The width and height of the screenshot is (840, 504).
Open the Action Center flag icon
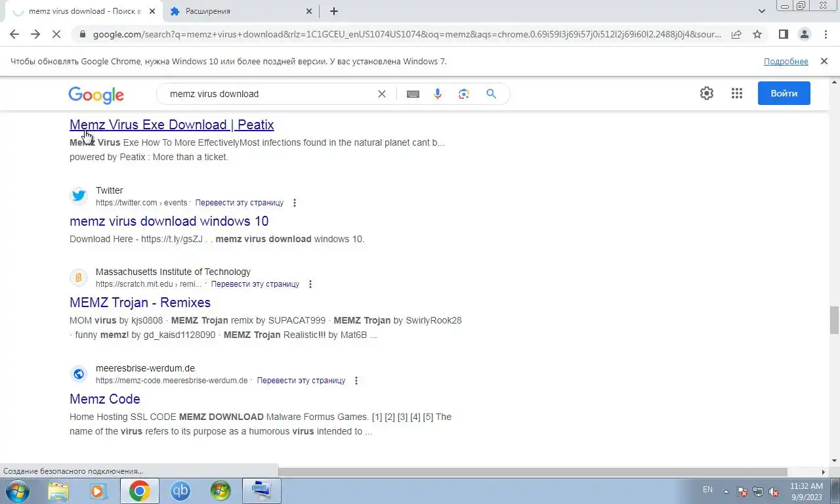click(742, 491)
